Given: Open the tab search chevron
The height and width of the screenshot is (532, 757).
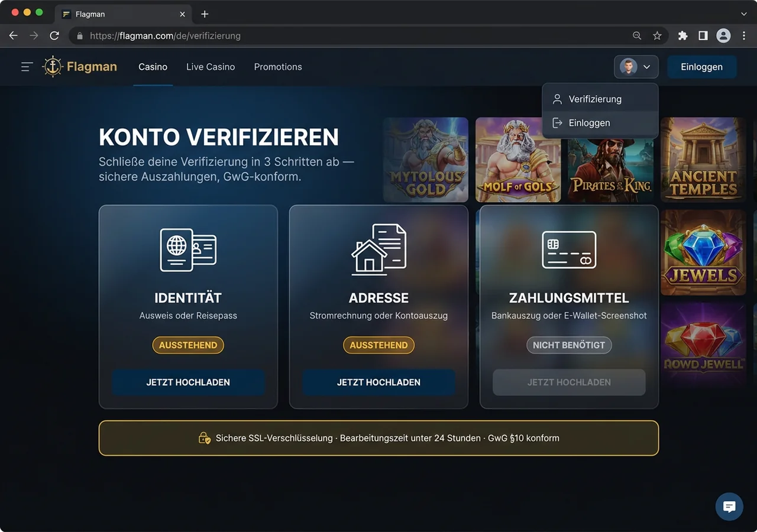Looking at the screenshot, I should coord(744,14).
